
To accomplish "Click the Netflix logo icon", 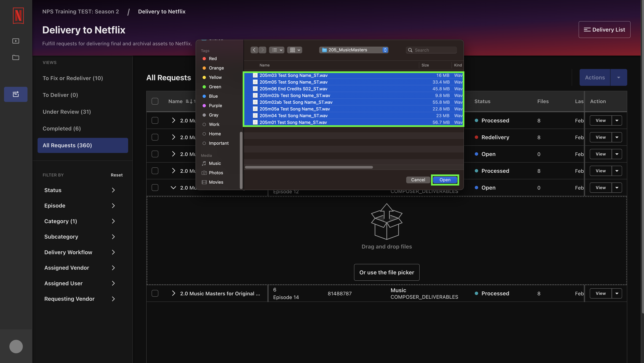I will coord(18,15).
